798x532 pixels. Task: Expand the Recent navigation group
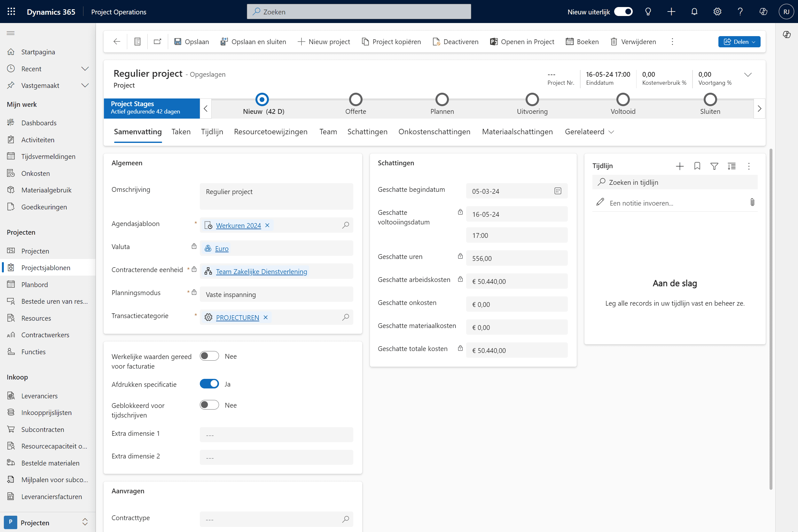coord(85,68)
